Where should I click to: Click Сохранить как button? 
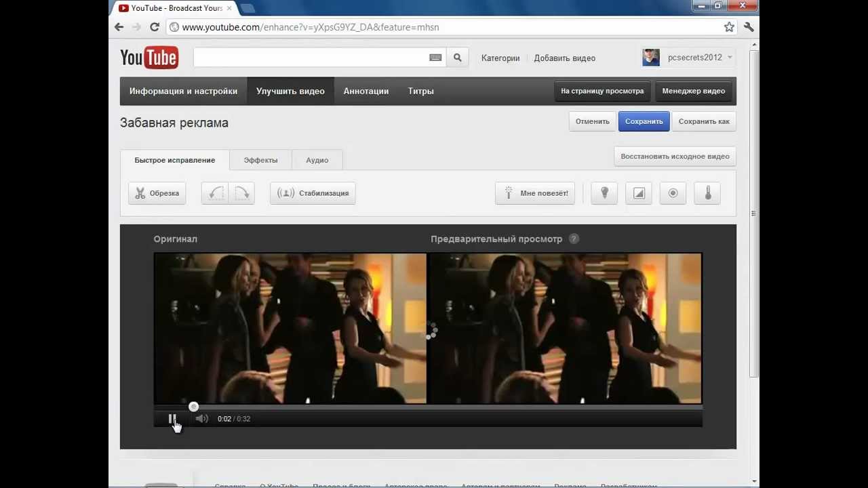(x=704, y=121)
